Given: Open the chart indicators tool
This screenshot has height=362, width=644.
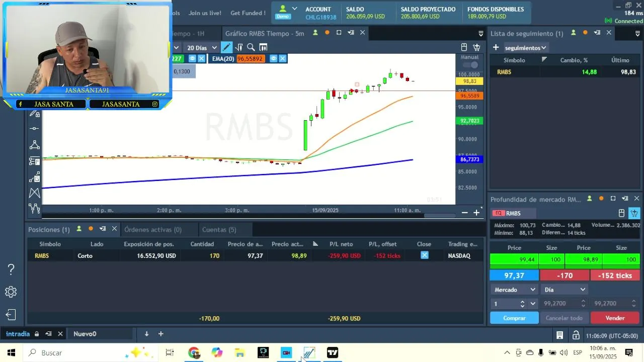Looking at the screenshot, I should (x=239, y=47).
